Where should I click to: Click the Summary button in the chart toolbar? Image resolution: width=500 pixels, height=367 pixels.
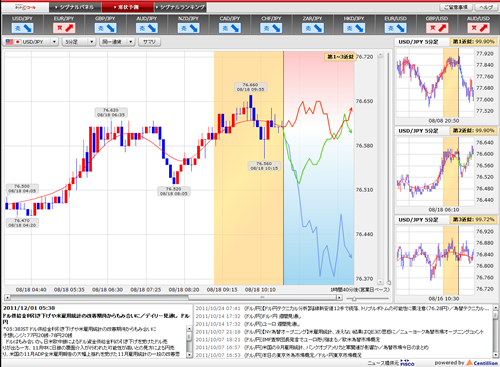click(149, 42)
